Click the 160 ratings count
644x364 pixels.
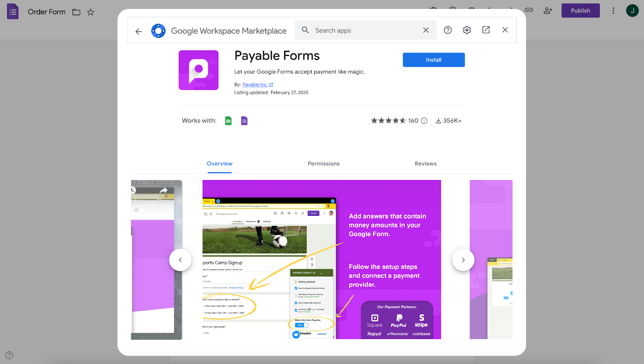(x=413, y=121)
